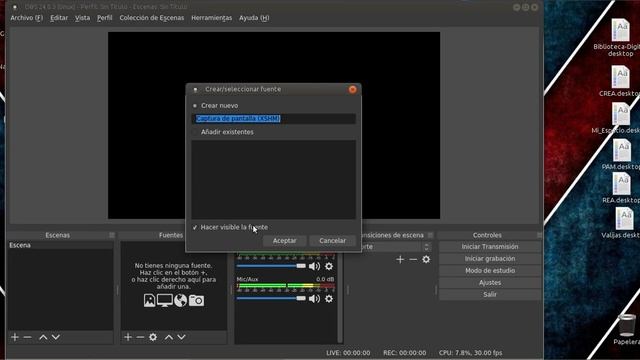The image size is (640, 360).
Task: Adjust the Mic/Aux volume slider
Action: tap(271, 299)
